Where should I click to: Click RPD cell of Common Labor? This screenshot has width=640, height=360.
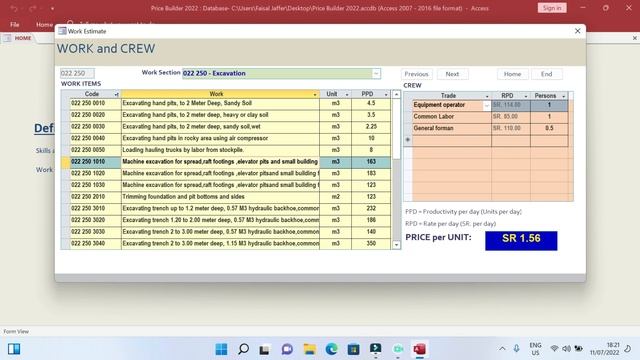pyautogui.click(x=511, y=117)
